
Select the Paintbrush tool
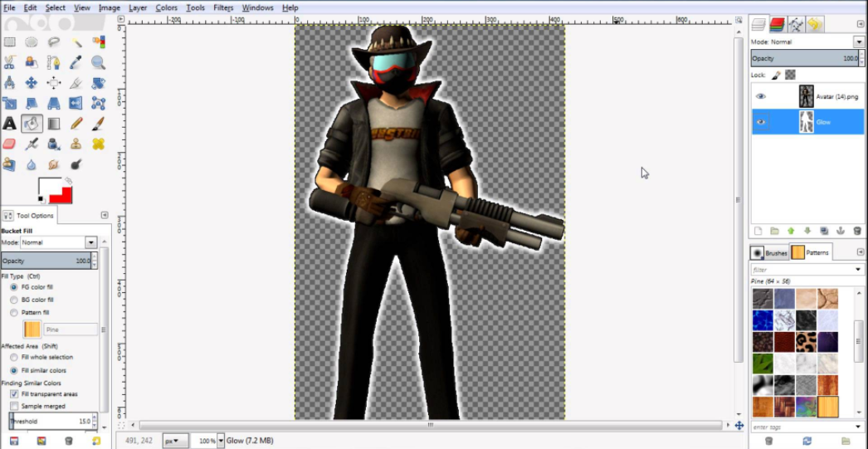(x=98, y=124)
